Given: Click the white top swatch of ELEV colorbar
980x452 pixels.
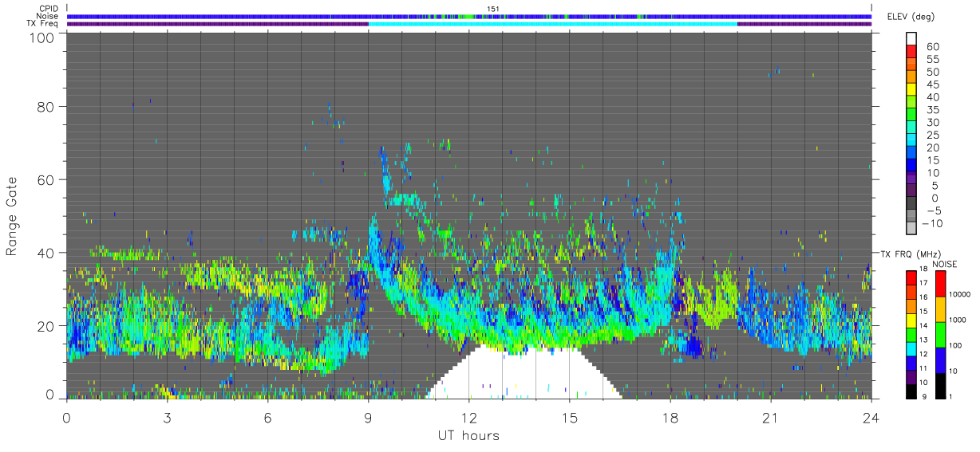Looking at the screenshot, I should point(911,40).
